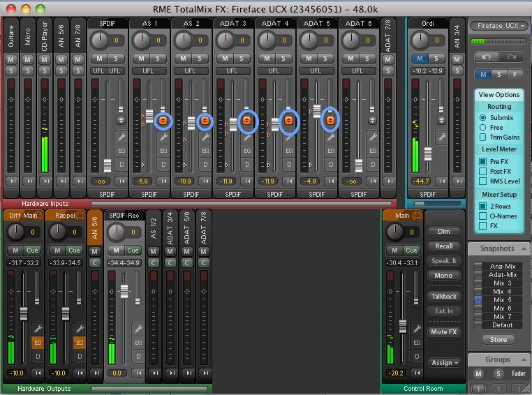Open settings wrench on ADAT 6 channel
The image size is (532, 395).
[x=373, y=137]
